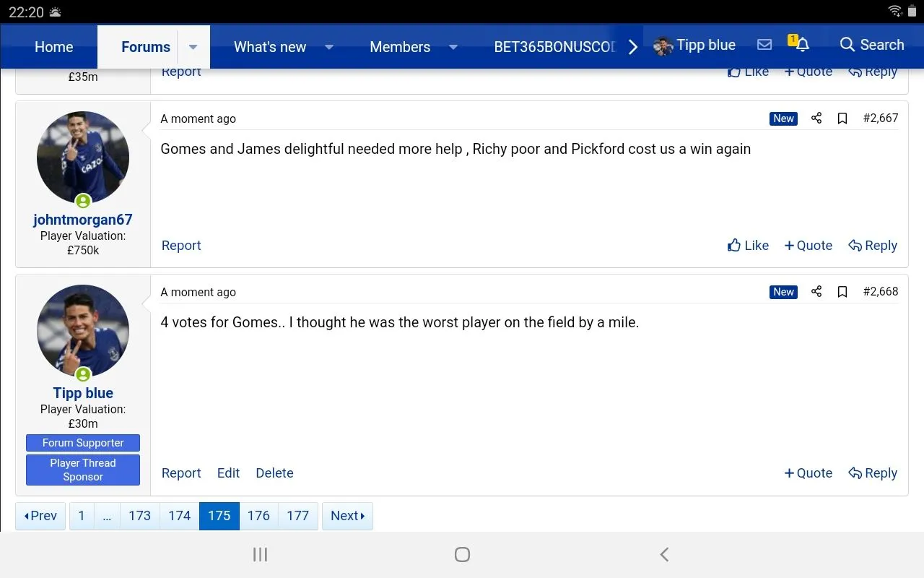Open the notifications bell alerts
This screenshot has height=578, width=924.
801,45
